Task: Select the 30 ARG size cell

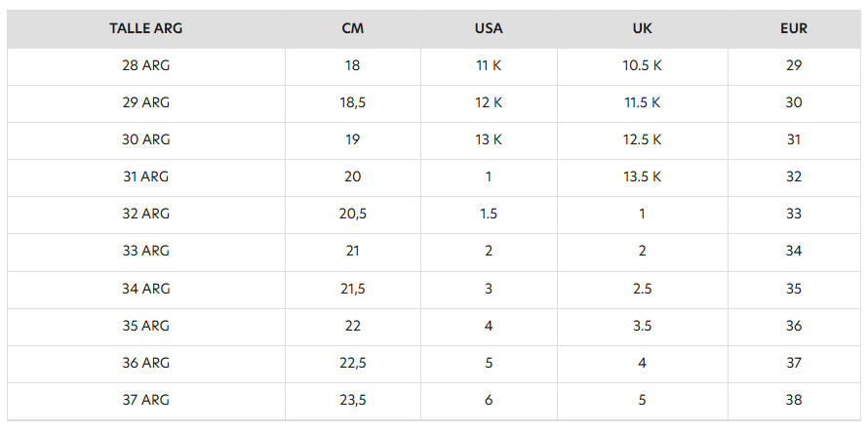Action: 146,139
